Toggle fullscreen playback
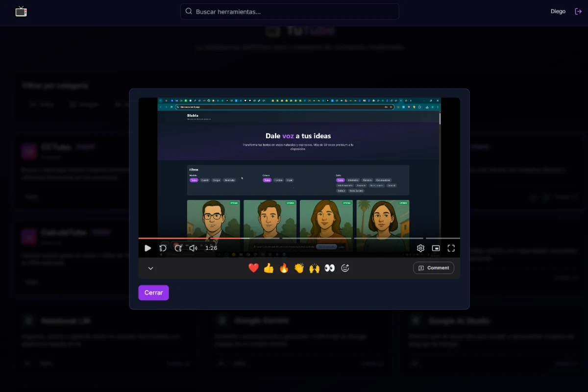 pyautogui.click(x=451, y=248)
